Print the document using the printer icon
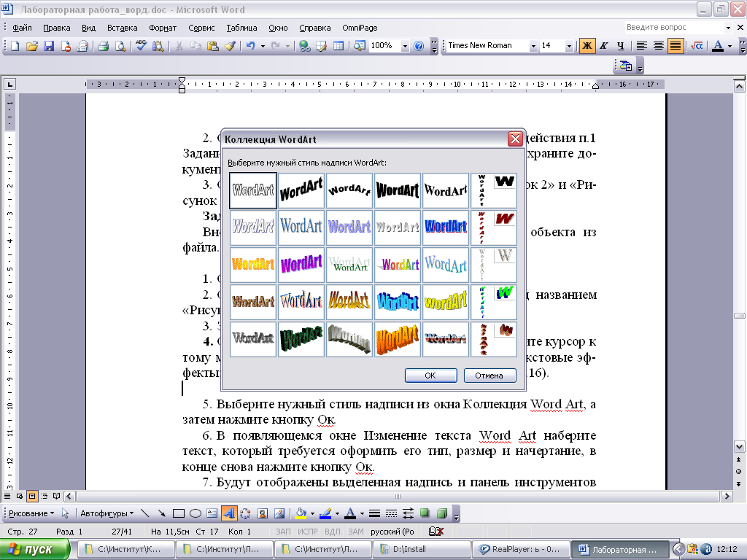Screen dimensions: 747x560 (103, 46)
